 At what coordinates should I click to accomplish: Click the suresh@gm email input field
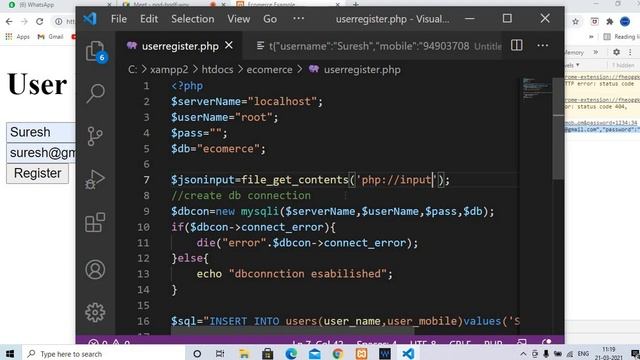[x=41, y=153]
